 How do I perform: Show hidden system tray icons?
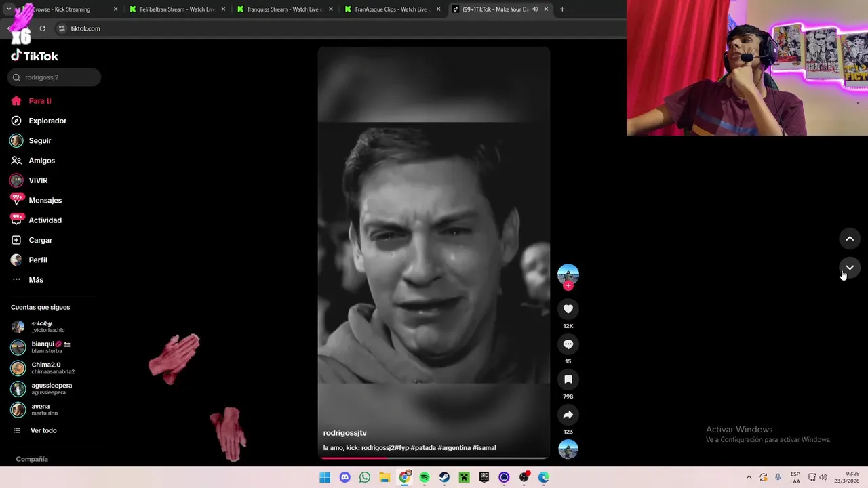coord(749,477)
